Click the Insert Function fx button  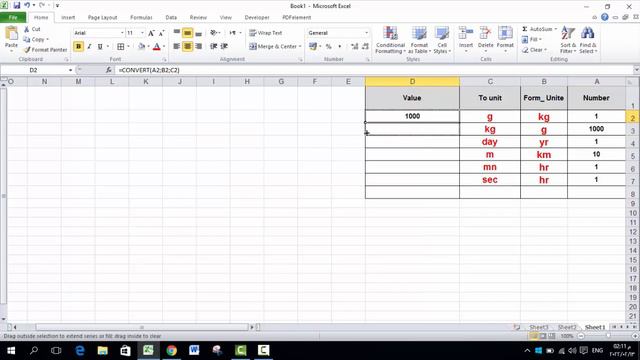coord(109,70)
